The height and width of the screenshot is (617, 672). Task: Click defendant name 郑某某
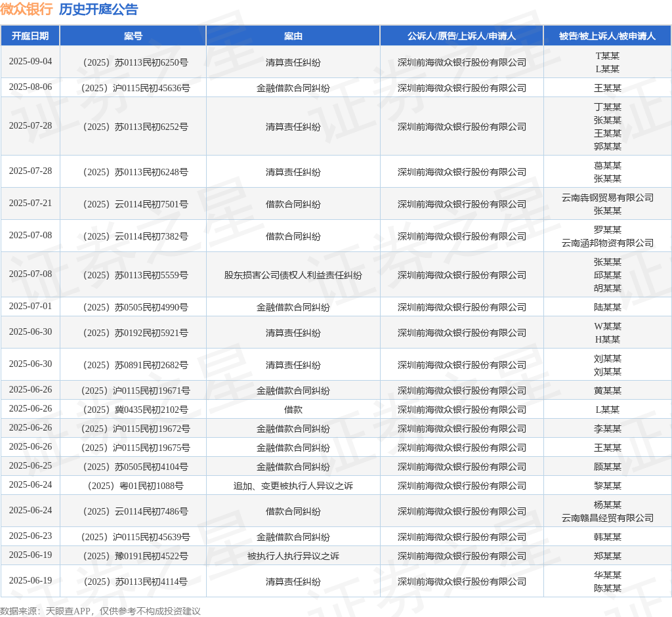pyautogui.click(x=607, y=556)
